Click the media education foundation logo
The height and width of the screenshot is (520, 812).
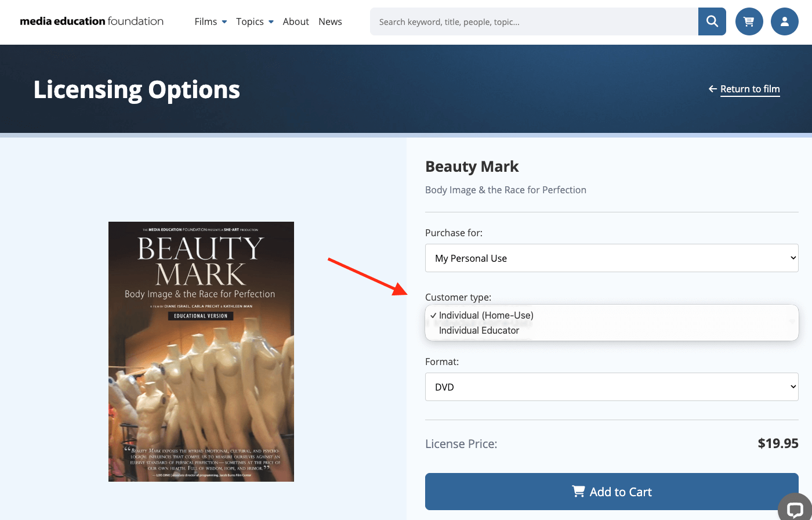(92, 21)
